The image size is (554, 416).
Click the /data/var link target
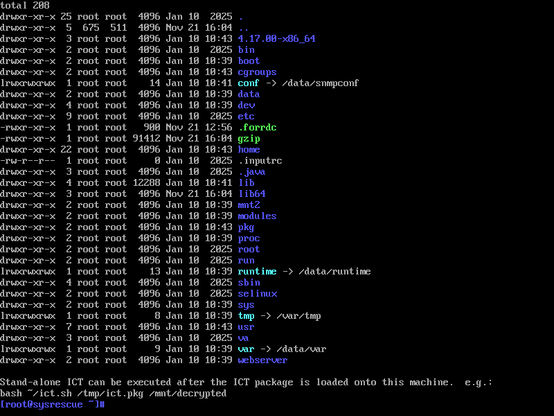coord(301,349)
